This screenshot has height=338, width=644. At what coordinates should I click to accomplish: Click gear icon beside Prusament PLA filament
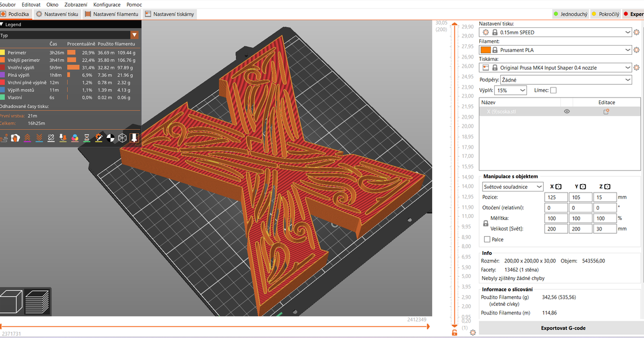tap(636, 50)
